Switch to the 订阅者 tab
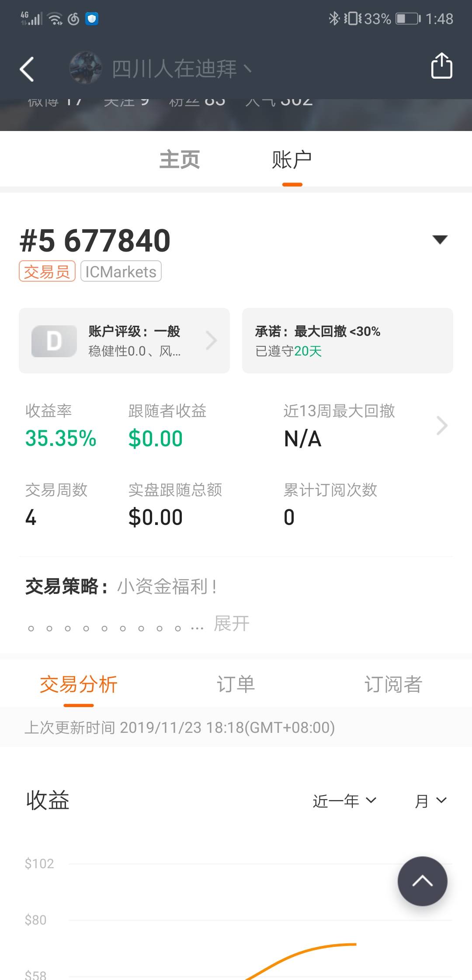The width and height of the screenshot is (472, 980). [x=393, y=684]
